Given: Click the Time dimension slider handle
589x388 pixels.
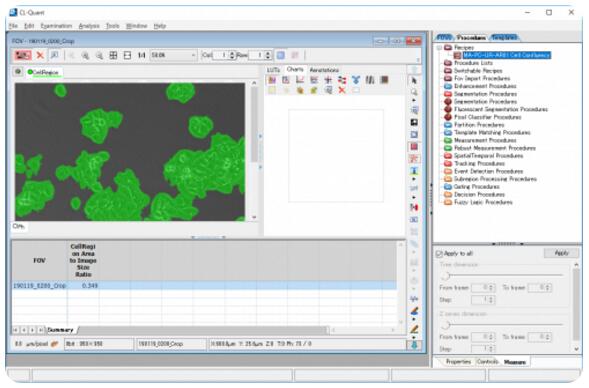Looking at the screenshot, I should tap(446, 276).
